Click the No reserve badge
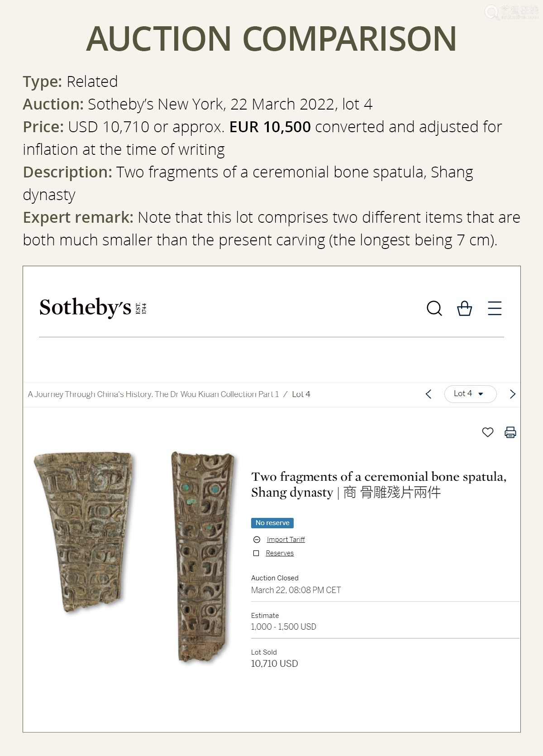543x756 pixels. [x=272, y=523]
